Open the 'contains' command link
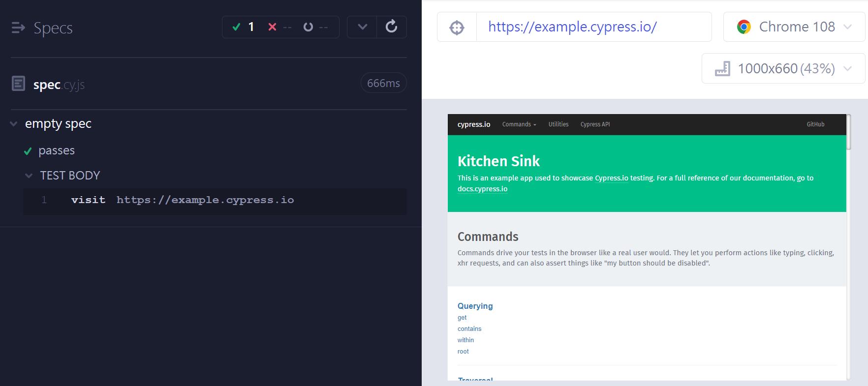Viewport: 868px width, 386px height. pos(469,329)
